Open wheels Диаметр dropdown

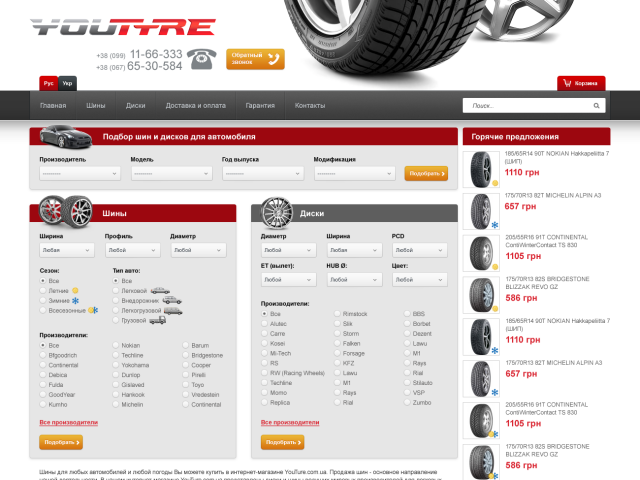coord(288,250)
